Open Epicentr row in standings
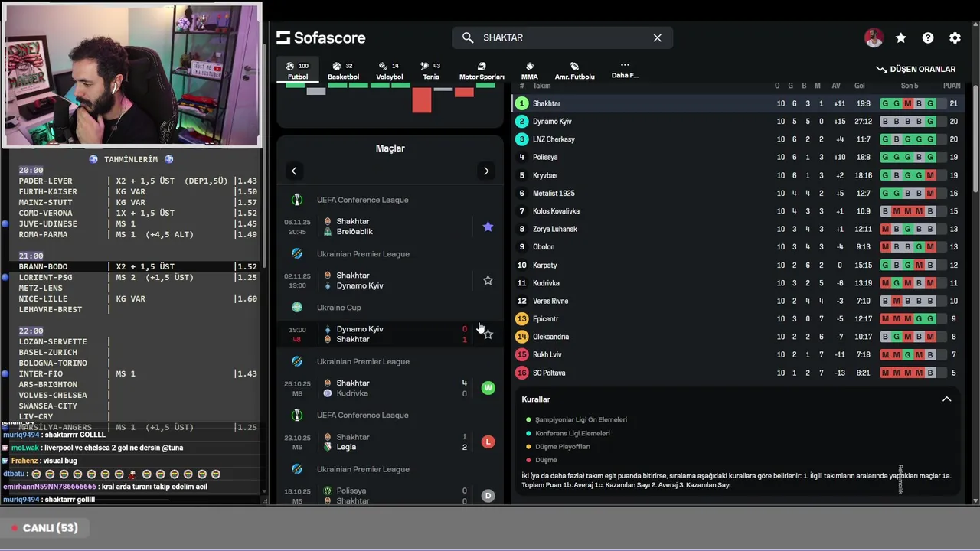This screenshot has height=551, width=980. 740,318
